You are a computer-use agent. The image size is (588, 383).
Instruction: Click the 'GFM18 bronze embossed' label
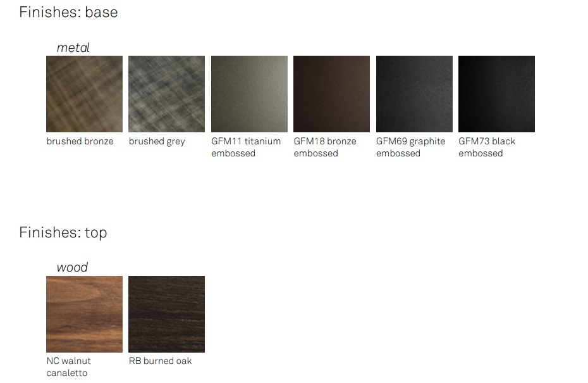(x=325, y=148)
